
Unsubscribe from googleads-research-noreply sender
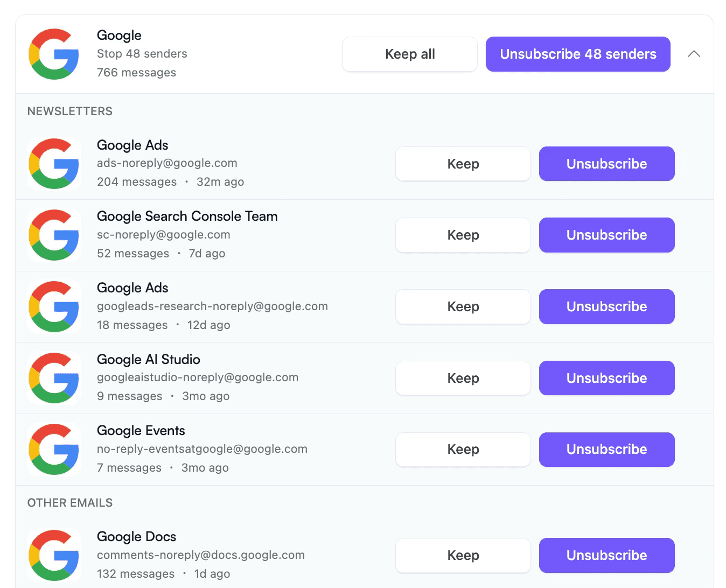click(x=607, y=306)
